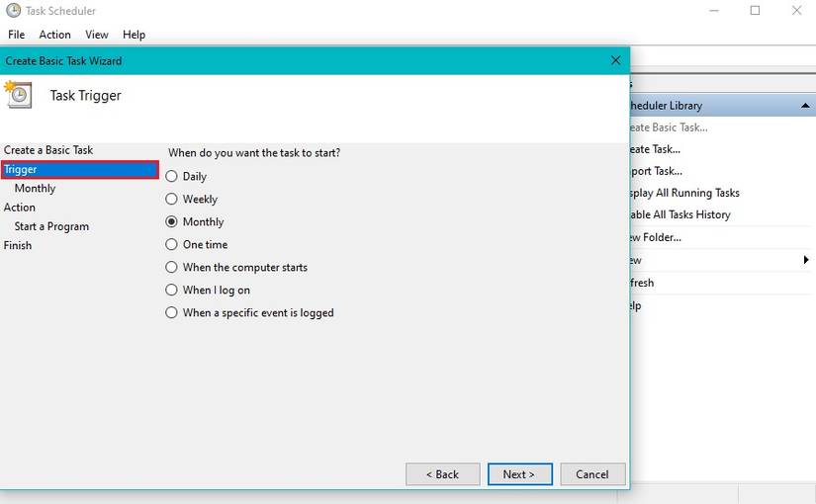This screenshot has height=504, width=816.
Task: Close the Task Scheduler window
Action: (x=797, y=11)
